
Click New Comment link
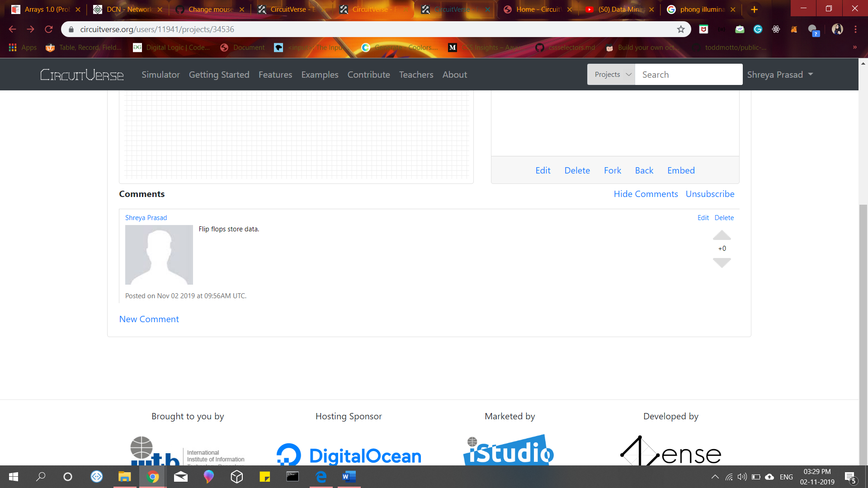(x=149, y=319)
